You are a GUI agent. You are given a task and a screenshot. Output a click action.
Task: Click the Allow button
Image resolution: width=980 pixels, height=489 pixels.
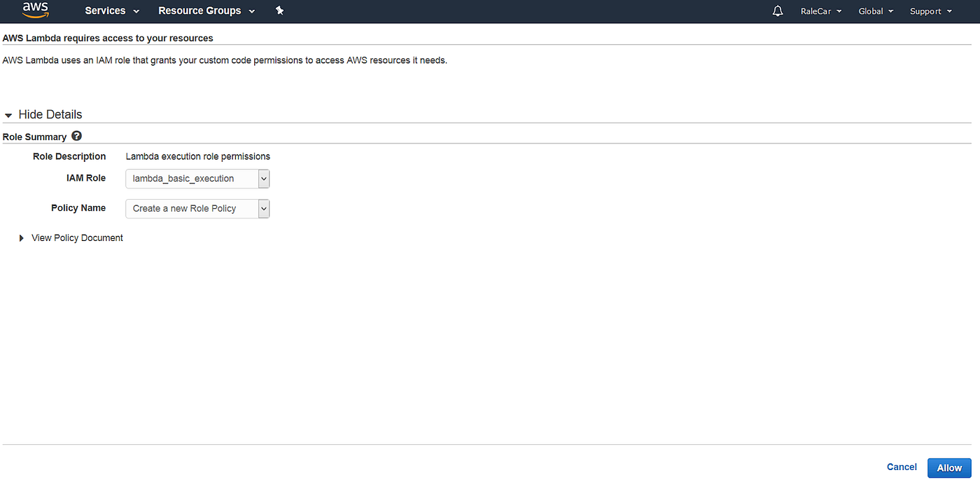tap(949, 468)
